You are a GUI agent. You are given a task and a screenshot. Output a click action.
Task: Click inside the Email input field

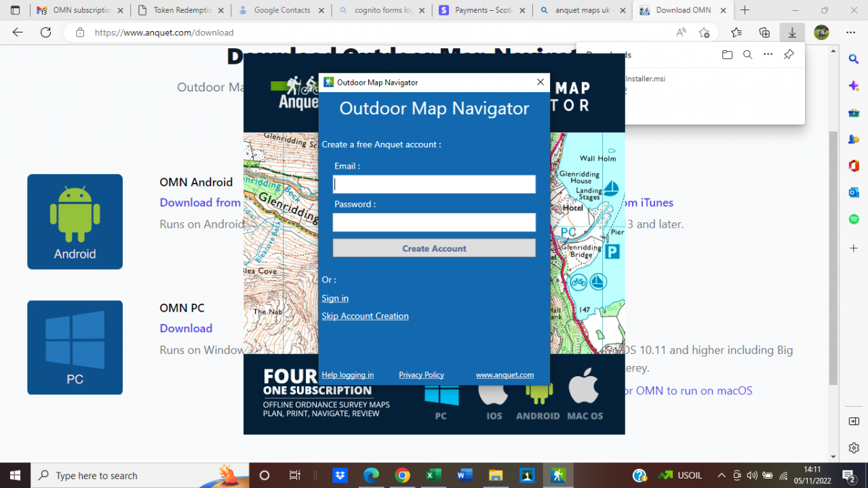434,184
